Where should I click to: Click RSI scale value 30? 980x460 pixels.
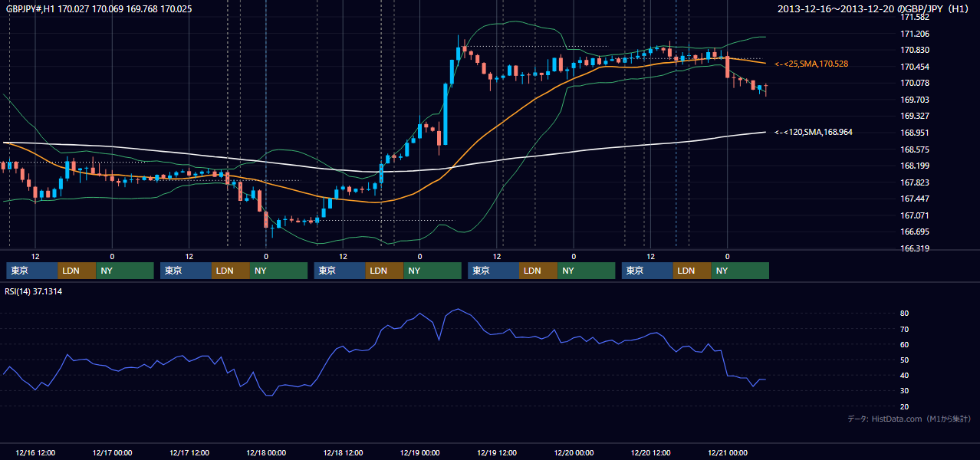pos(905,390)
